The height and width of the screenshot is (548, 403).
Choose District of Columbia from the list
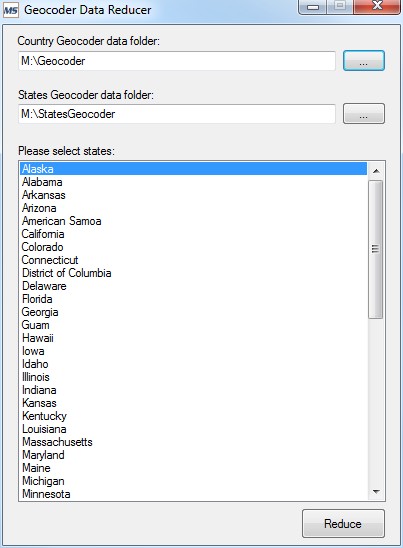point(193,273)
